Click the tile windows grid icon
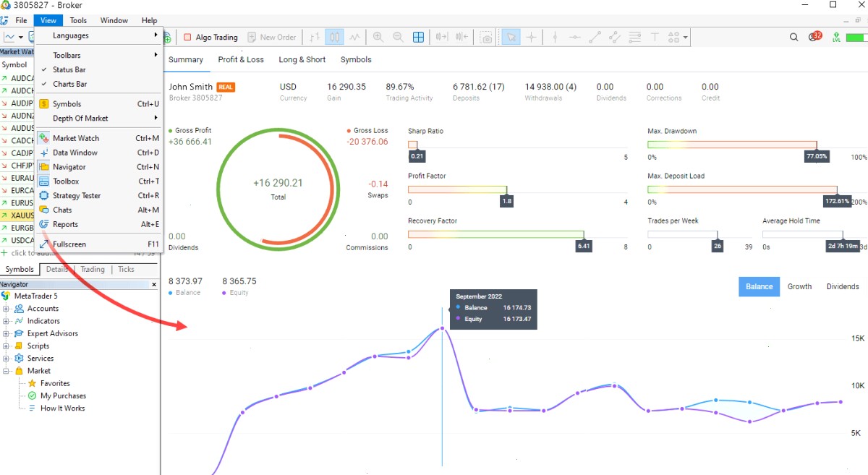This screenshot has width=868, height=475. [x=418, y=37]
